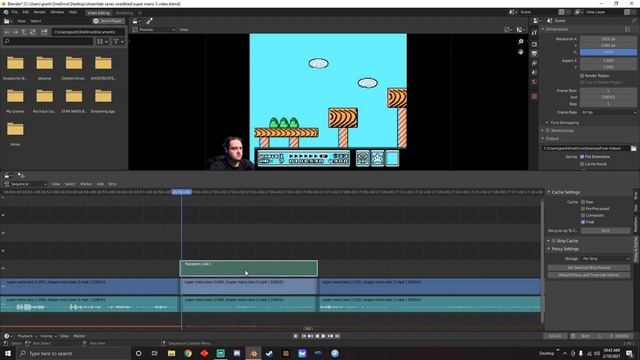Open the View Layer properties tab icon
640x360 pixels.
(534, 63)
